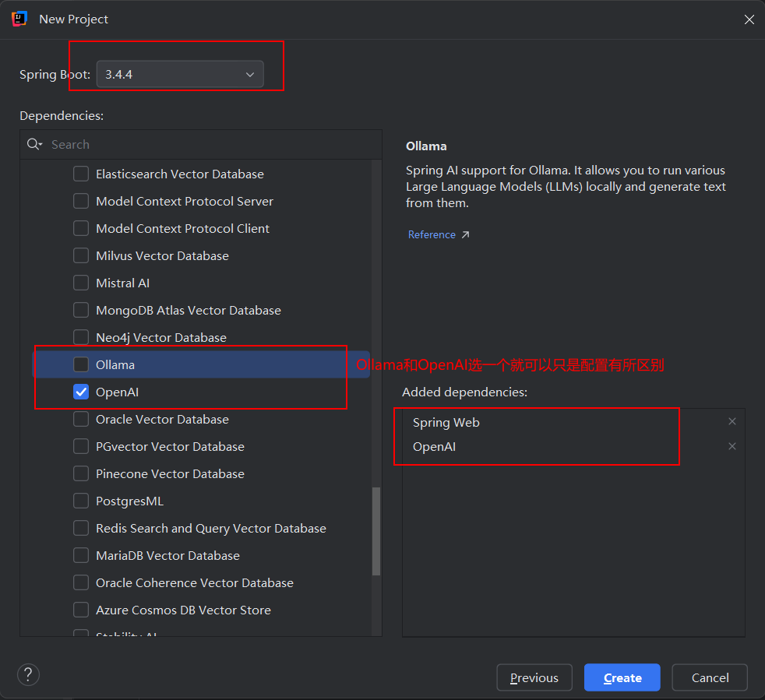
Task: Remove Spring Web from added dependencies
Action: pyautogui.click(x=732, y=421)
